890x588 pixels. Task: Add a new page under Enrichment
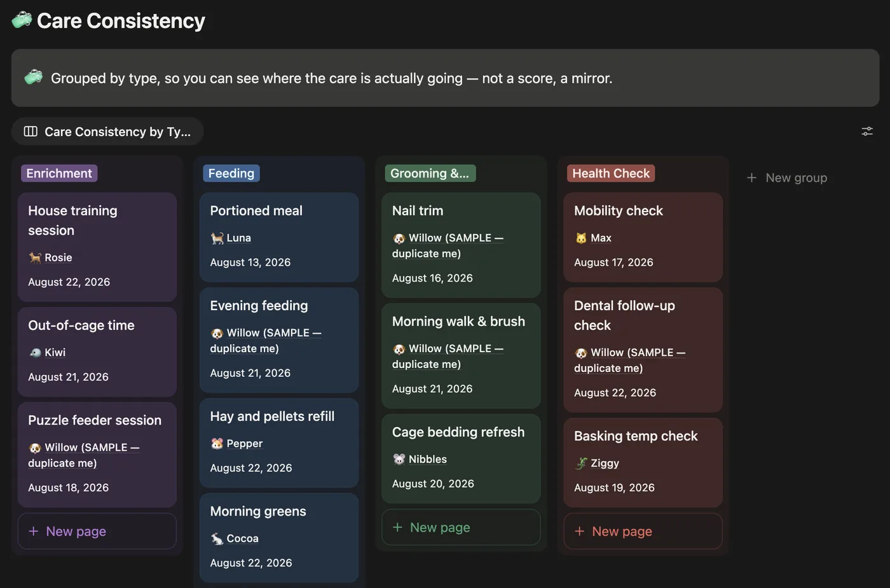tap(97, 531)
